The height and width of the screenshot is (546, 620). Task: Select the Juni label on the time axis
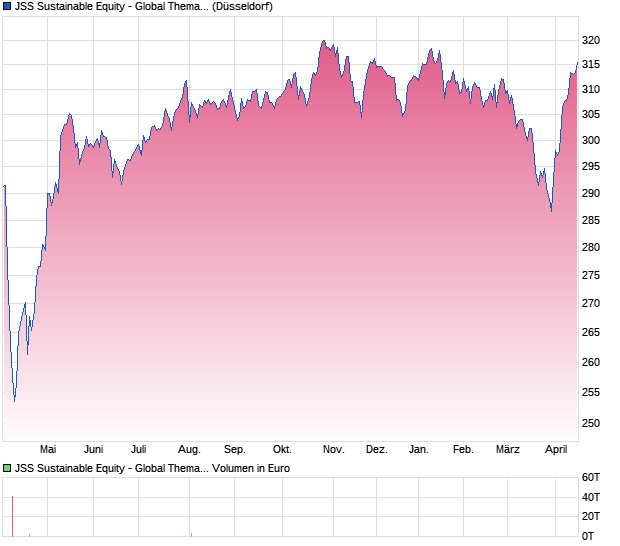pos(94,449)
